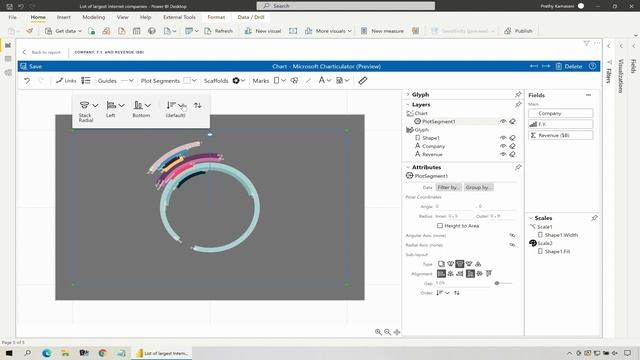The width and height of the screenshot is (640, 360).
Task: Open the Modeling ribbon tab
Action: click(x=93, y=17)
